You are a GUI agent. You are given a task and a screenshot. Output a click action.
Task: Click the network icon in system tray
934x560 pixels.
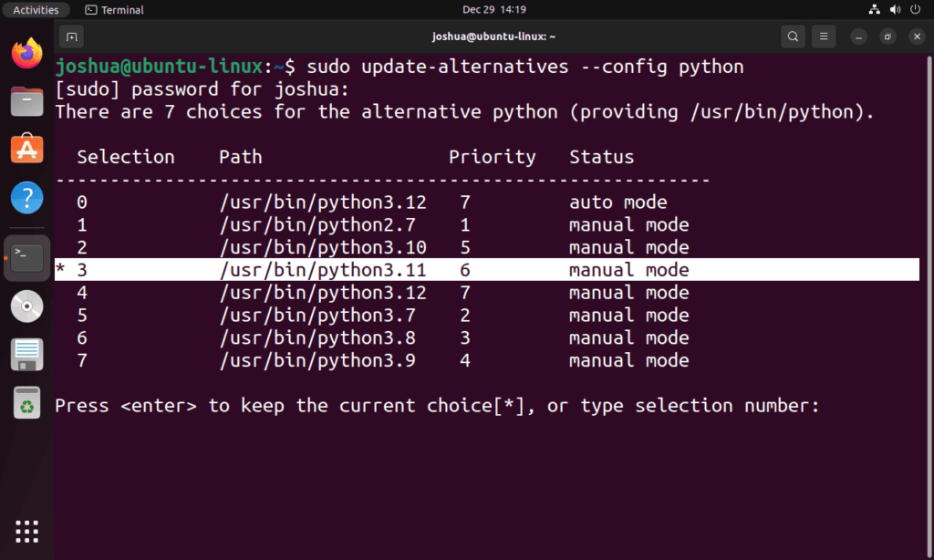[x=874, y=9]
